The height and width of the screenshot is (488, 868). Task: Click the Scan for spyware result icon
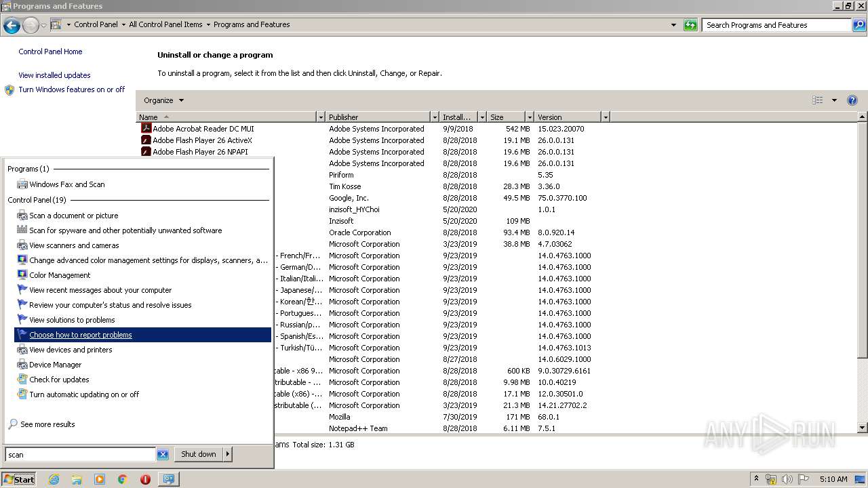[x=22, y=230]
